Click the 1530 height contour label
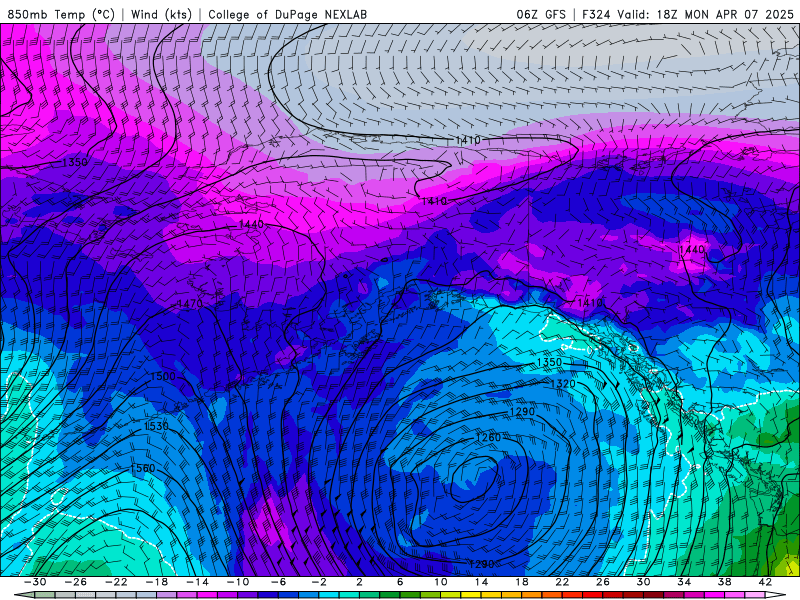Image resolution: width=800 pixels, height=600 pixels. (156, 426)
